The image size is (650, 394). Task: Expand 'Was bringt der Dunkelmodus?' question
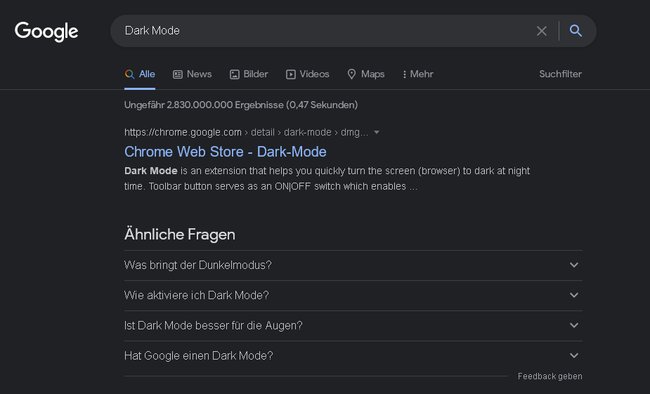click(x=353, y=265)
